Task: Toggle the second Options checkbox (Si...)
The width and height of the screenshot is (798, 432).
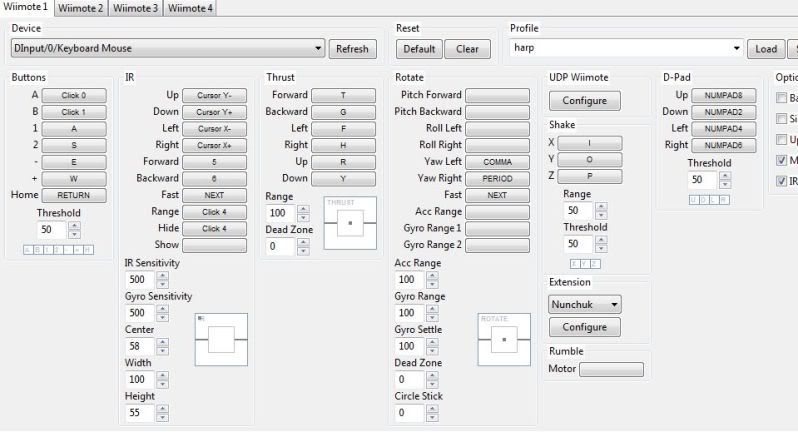Action: 781,119
